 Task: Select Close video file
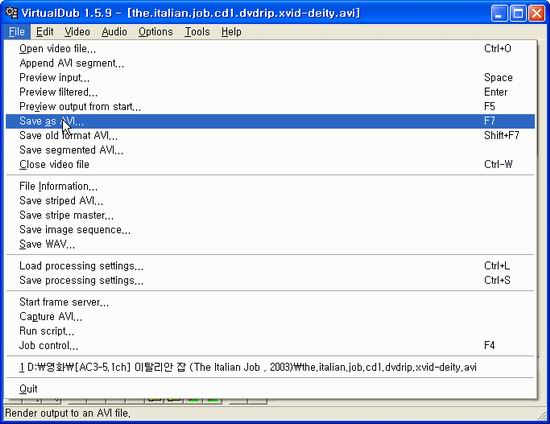click(x=270, y=164)
